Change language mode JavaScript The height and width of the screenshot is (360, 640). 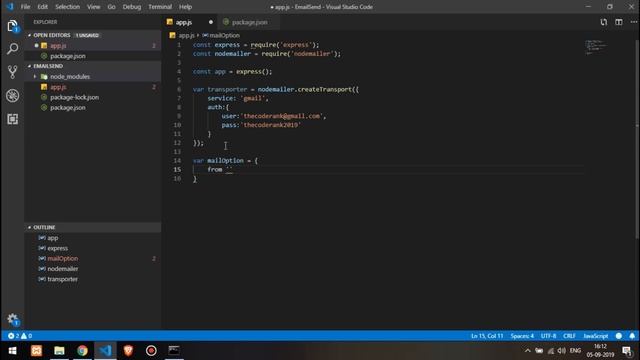pos(596,336)
